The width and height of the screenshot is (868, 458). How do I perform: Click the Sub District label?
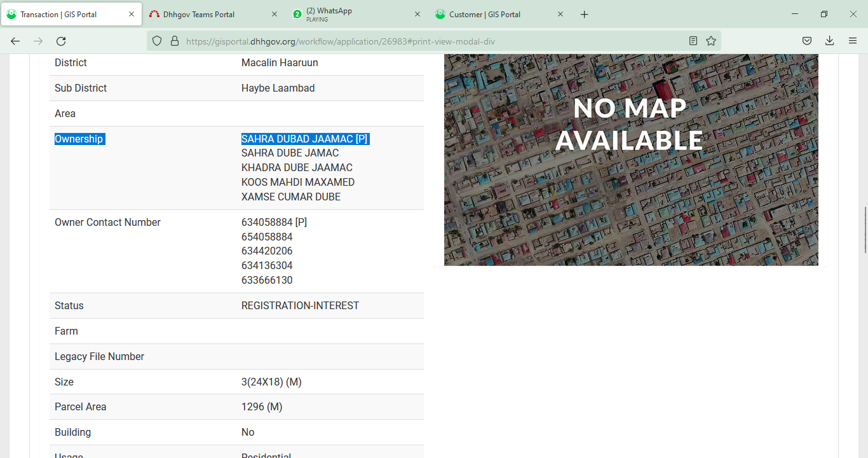81,88
